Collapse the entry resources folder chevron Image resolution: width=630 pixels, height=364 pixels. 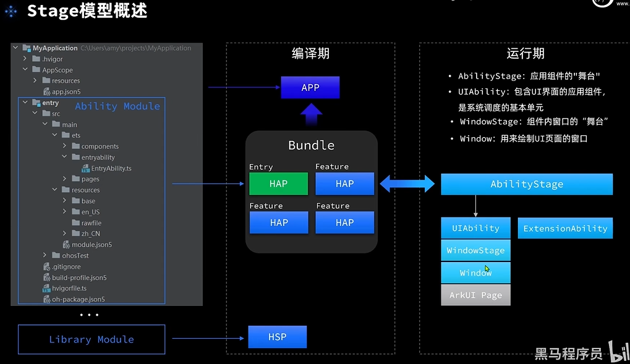pos(54,189)
